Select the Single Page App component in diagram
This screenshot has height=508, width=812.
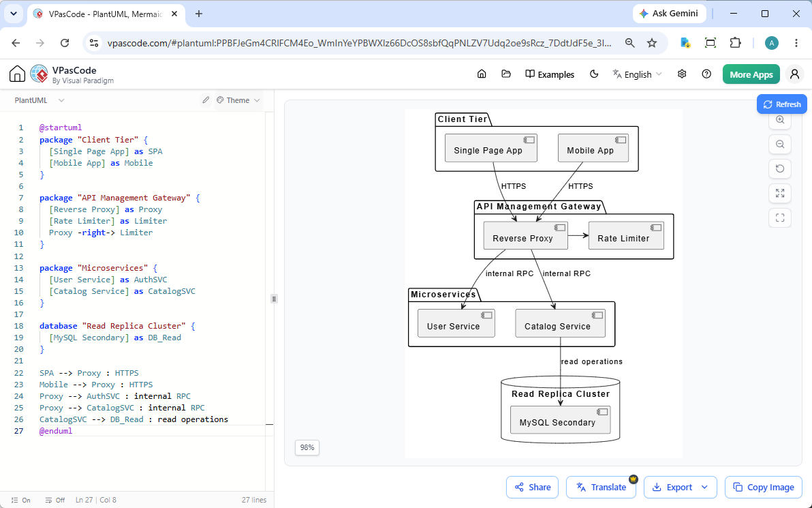tap(491, 148)
